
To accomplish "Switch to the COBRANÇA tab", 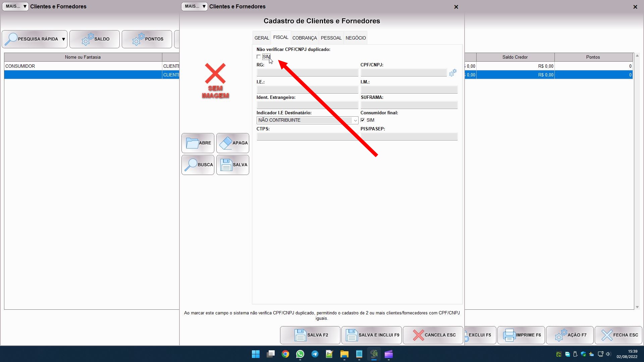I will coord(304,38).
